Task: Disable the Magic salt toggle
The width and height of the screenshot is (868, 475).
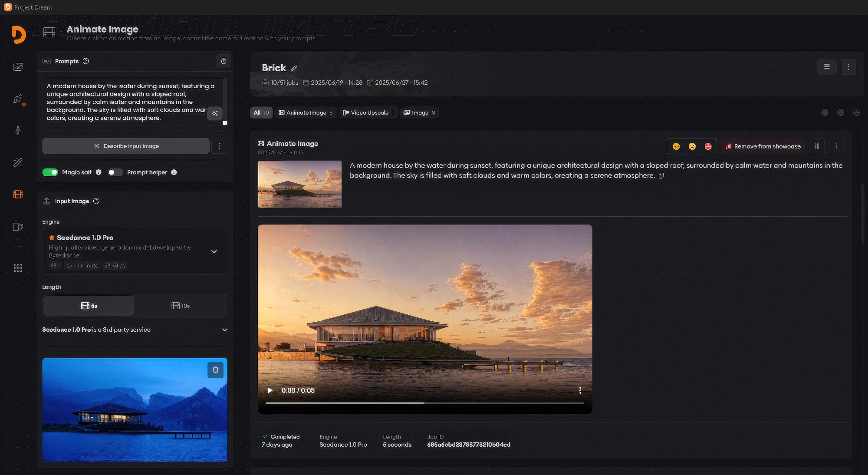Action: pos(50,172)
